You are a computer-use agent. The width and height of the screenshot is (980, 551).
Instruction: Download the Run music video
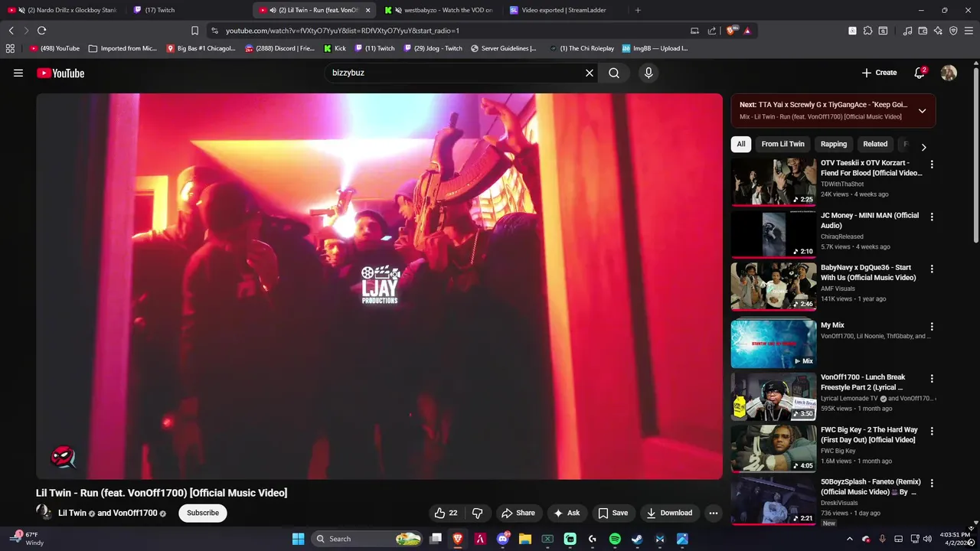(669, 513)
